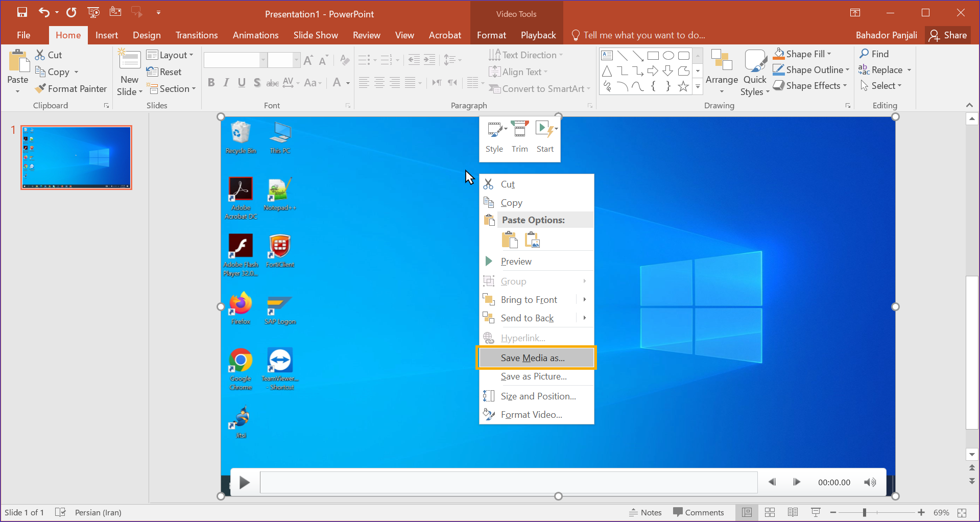980x522 pixels.
Task: Select the isosceles triangle shape
Action: click(607, 71)
